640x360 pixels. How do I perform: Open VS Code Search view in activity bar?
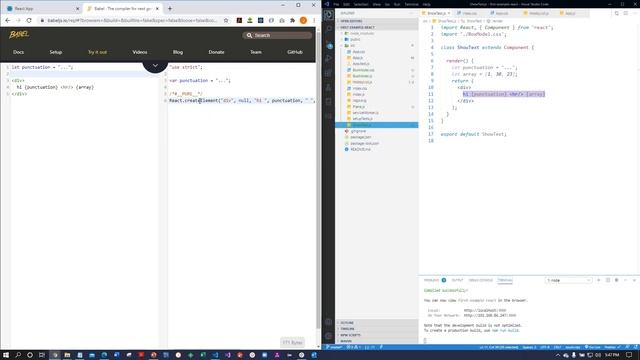pos(329,29)
